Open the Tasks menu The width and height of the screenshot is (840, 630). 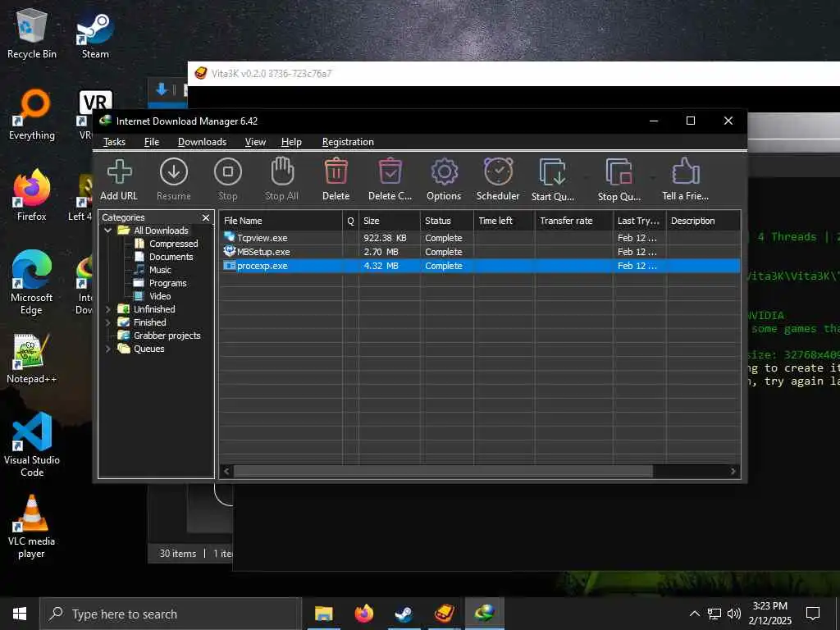pos(114,142)
